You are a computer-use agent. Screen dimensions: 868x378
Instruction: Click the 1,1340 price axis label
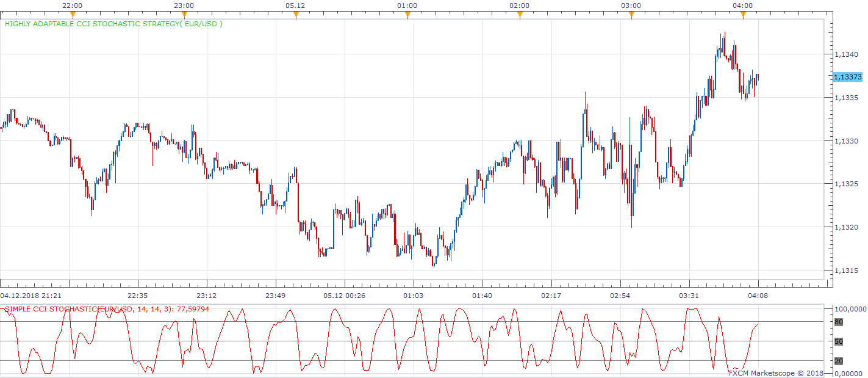846,54
